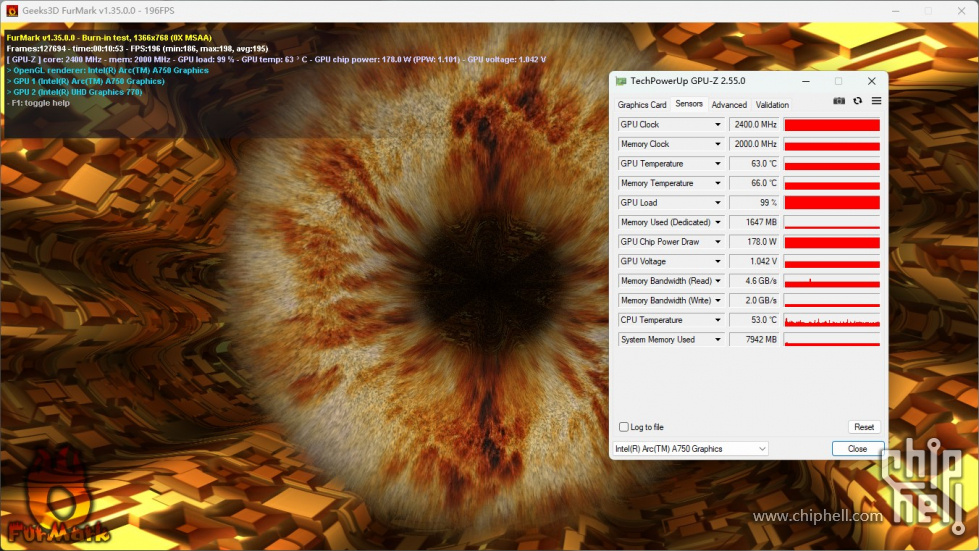Click the FurMark title bar app icon

click(12, 11)
